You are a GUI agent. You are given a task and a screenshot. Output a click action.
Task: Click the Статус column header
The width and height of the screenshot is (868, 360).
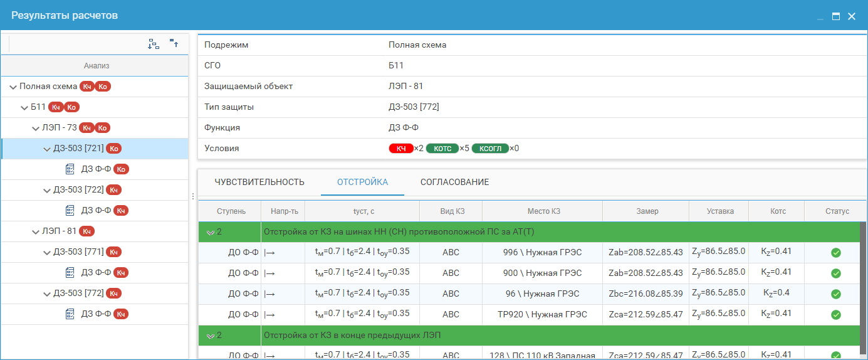click(837, 211)
